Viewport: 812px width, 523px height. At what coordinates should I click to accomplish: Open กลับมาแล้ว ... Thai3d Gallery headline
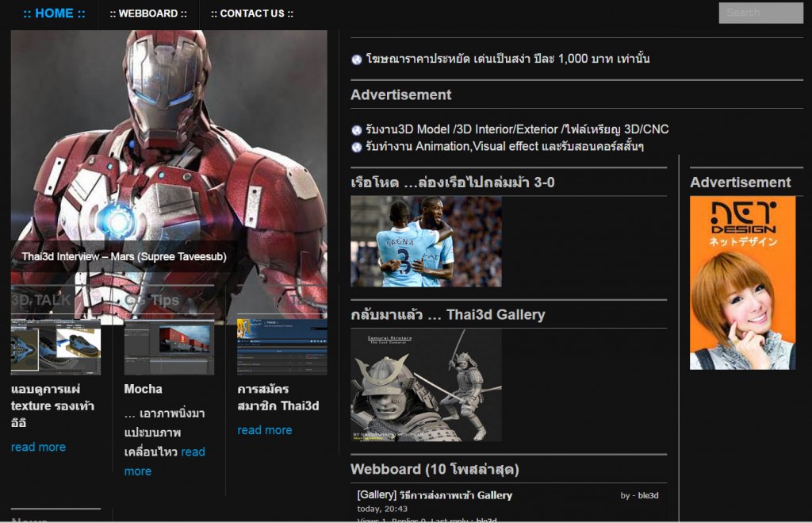tap(448, 314)
